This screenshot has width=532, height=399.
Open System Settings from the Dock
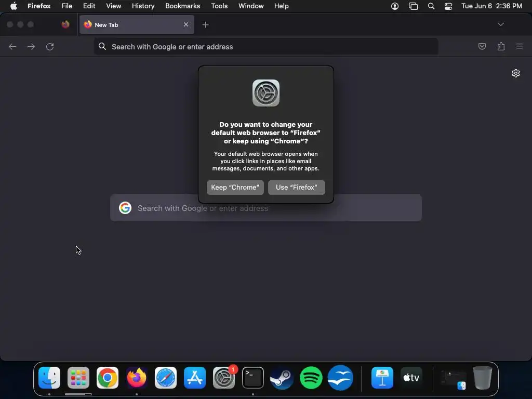224,378
